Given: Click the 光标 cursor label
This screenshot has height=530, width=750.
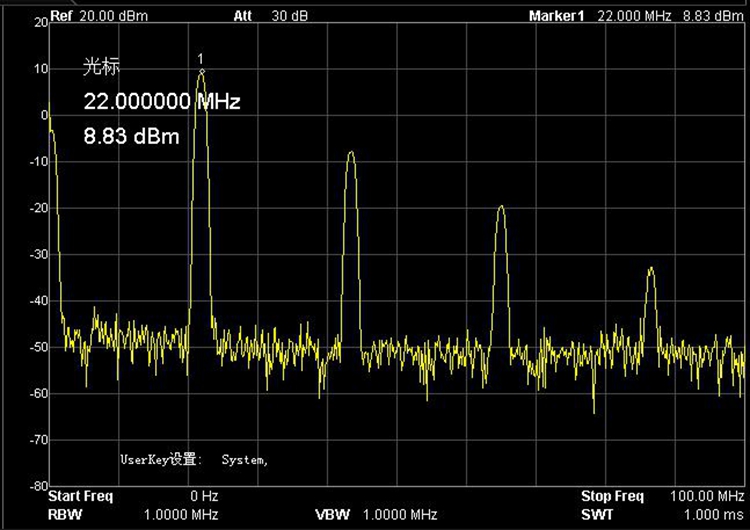Looking at the screenshot, I should [x=99, y=68].
